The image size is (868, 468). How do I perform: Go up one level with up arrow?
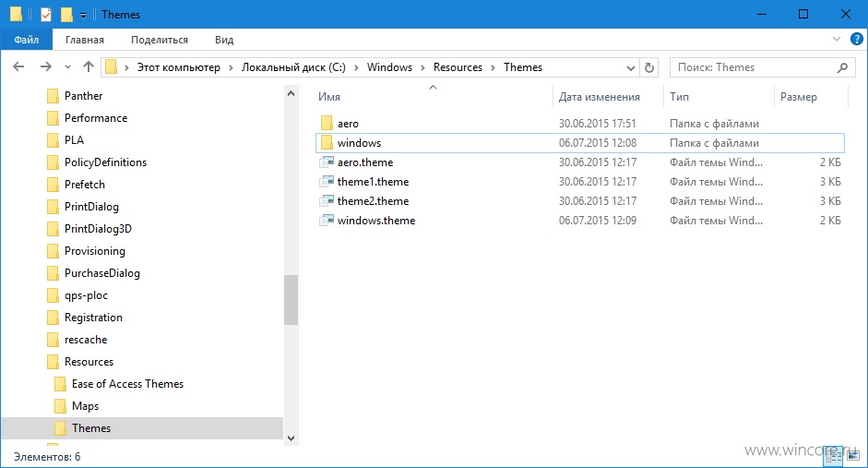pos(88,67)
